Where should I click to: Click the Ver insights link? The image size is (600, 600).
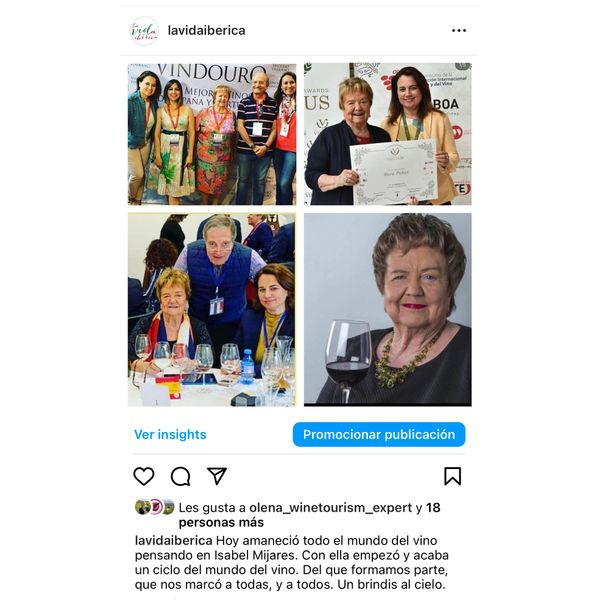(x=170, y=435)
